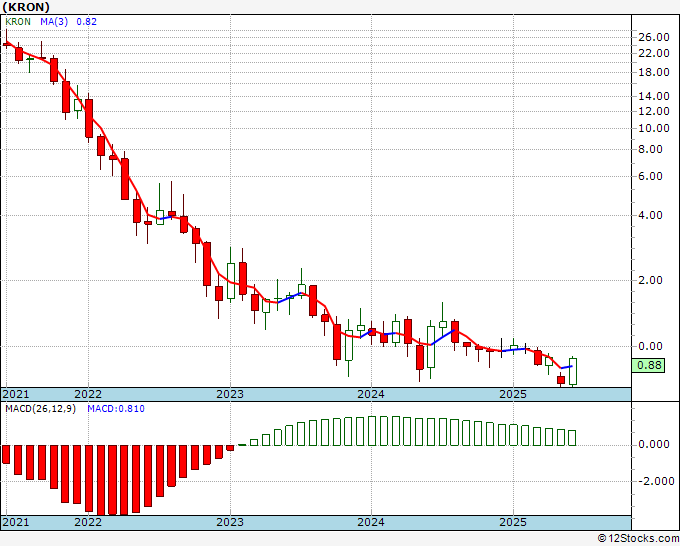Select 2025 on the MACD panel time axis
This screenshot has height=546, width=680.
coord(513,522)
